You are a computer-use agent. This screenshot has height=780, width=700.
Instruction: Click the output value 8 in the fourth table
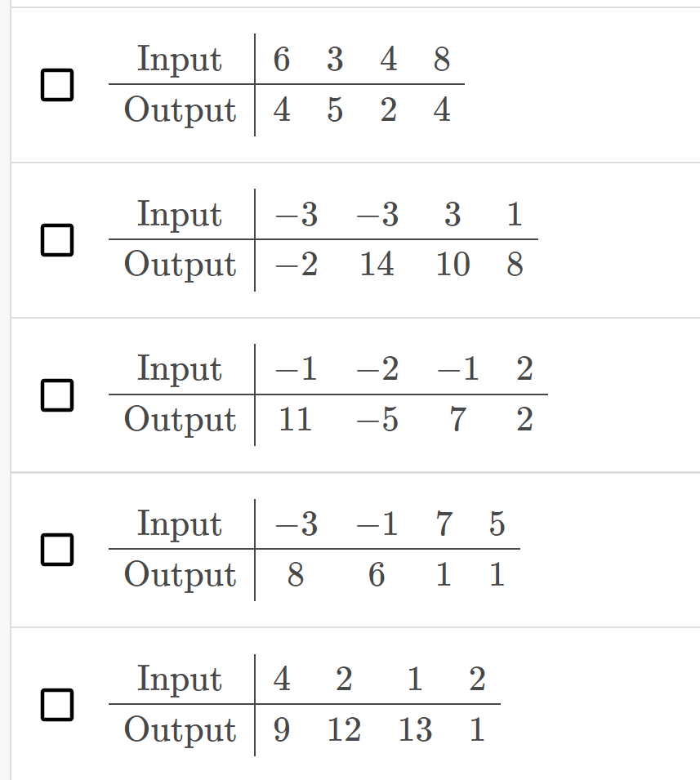294,575
